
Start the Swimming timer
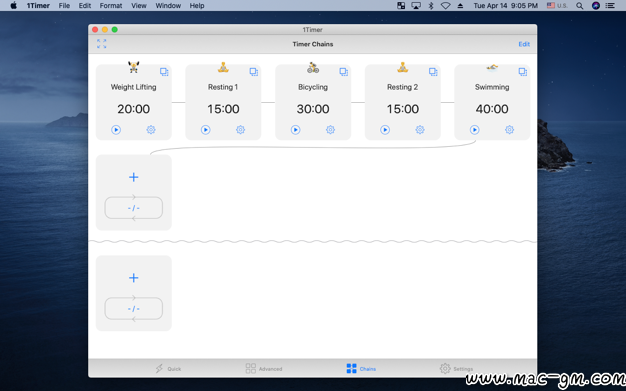coord(474,130)
